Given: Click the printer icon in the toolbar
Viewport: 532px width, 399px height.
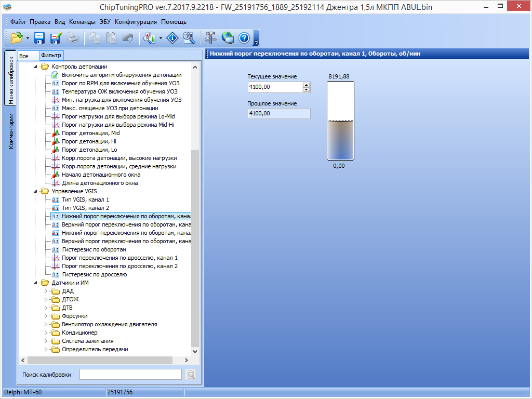Looking at the screenshot, I should click(x=73, y=37).
